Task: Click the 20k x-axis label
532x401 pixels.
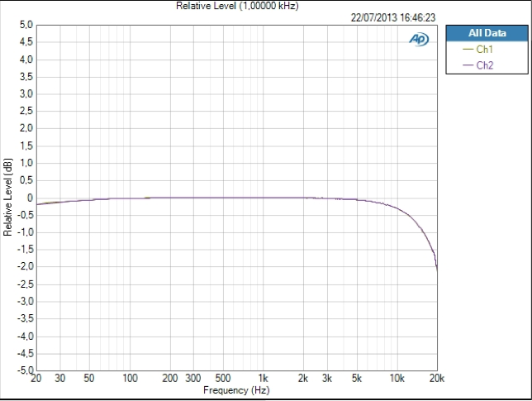Action: [x=437, y=378]
